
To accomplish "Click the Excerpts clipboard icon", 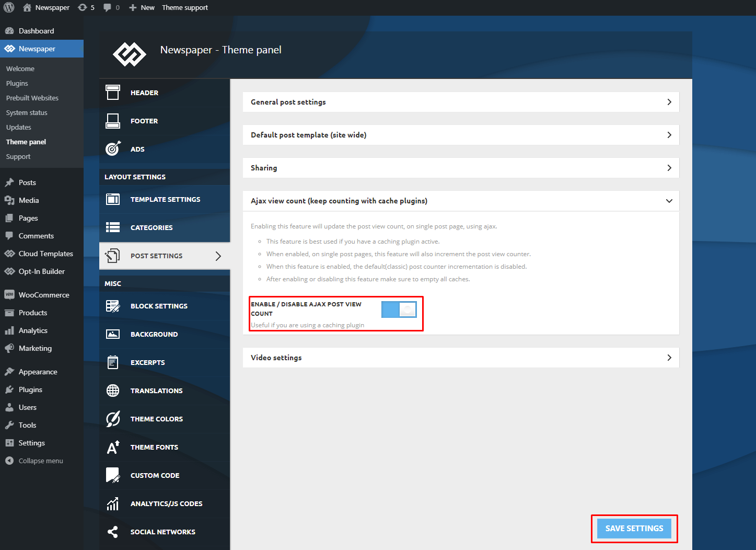I will click(x=113, y=362).
